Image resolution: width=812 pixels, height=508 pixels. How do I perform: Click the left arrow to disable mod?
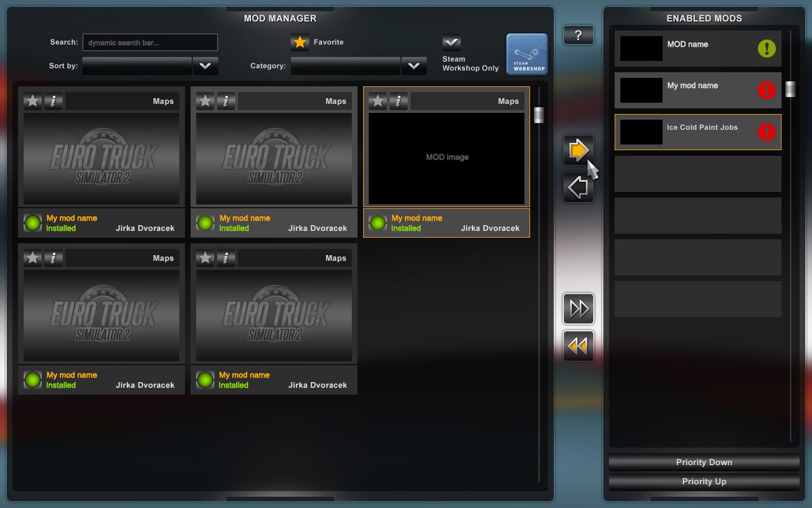[578, 187]
